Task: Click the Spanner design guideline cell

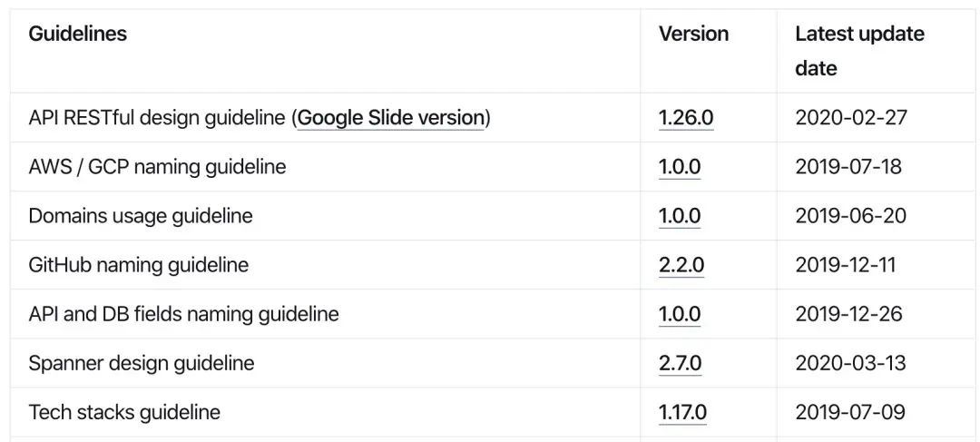Action: point(142,363)
